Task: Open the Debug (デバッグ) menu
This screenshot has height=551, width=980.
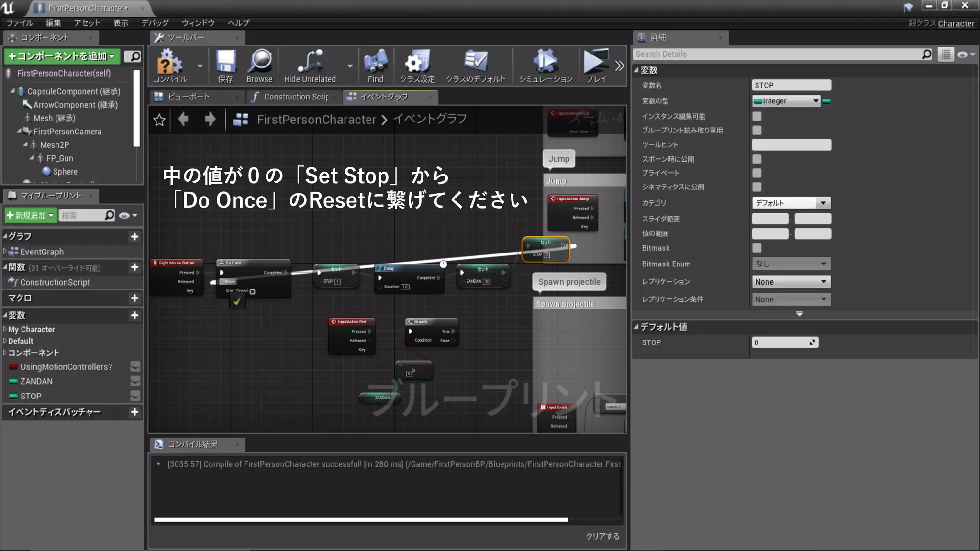Action: [155, 23]
